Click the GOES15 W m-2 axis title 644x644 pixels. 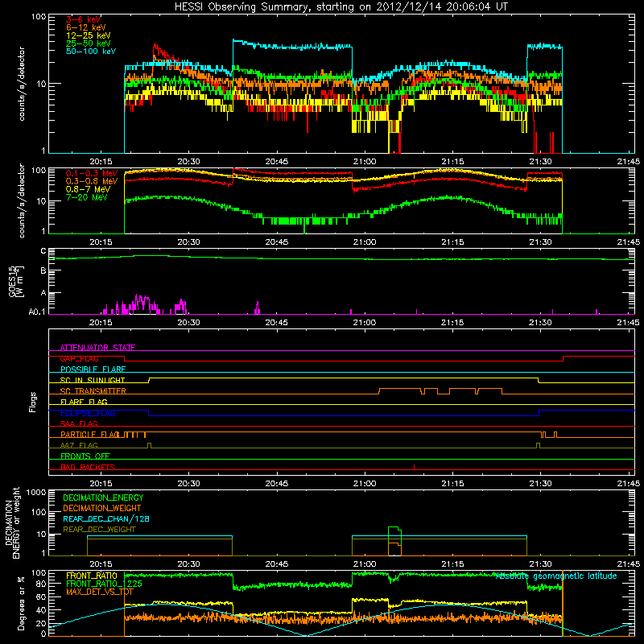(16, 281)
